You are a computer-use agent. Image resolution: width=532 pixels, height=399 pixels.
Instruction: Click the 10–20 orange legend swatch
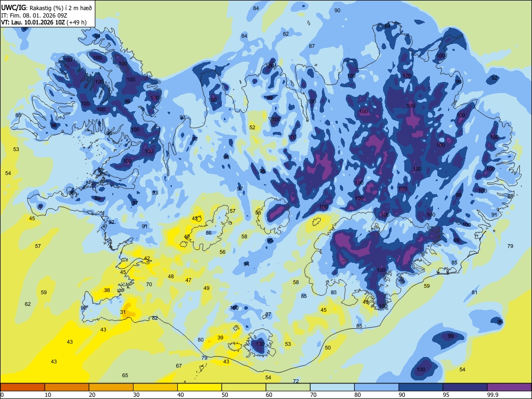[x=67, y=387]
